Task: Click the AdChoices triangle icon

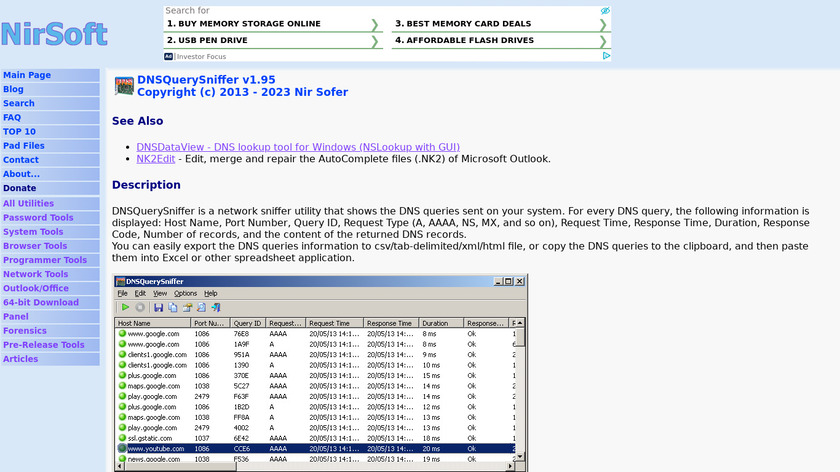Action: coord(606,57)
